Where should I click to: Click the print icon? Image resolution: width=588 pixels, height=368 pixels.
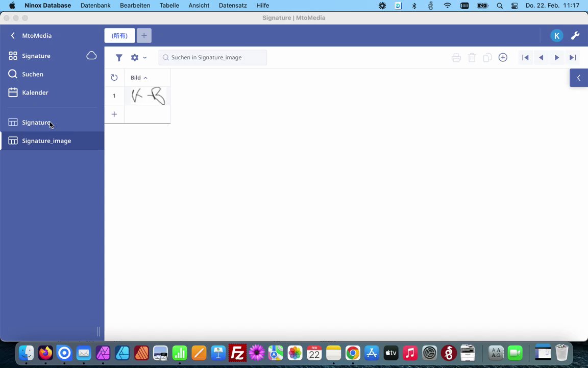456,57
